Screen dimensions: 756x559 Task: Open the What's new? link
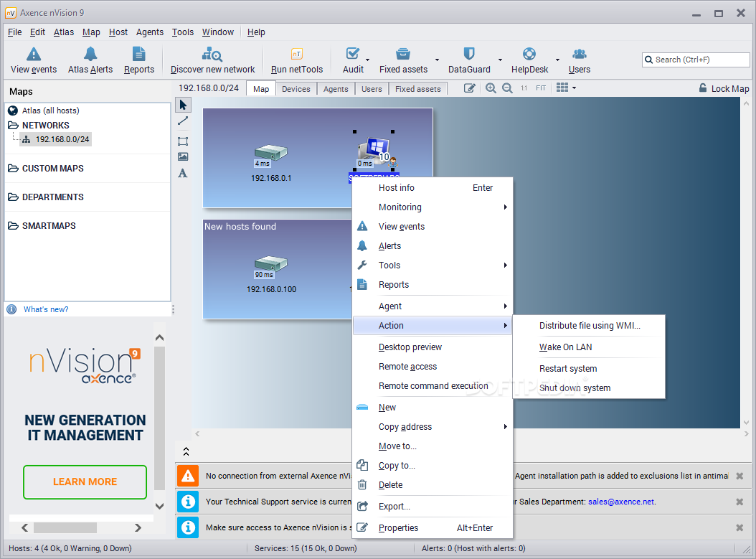[x=46, y=310]
